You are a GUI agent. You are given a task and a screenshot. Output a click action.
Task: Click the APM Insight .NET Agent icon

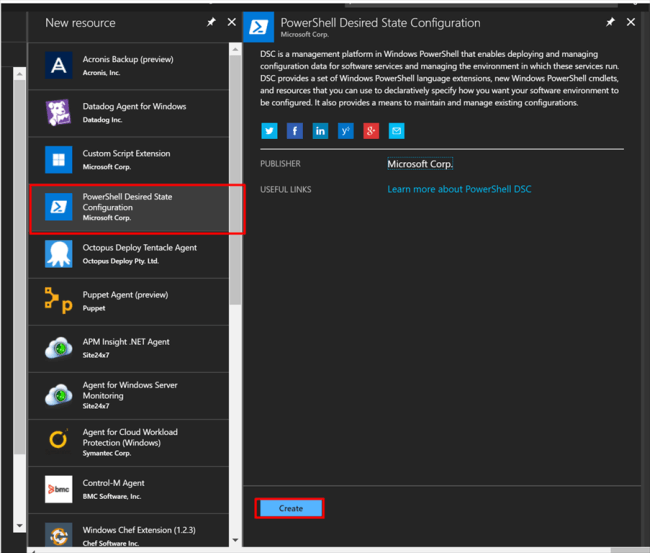click(58, 348)
